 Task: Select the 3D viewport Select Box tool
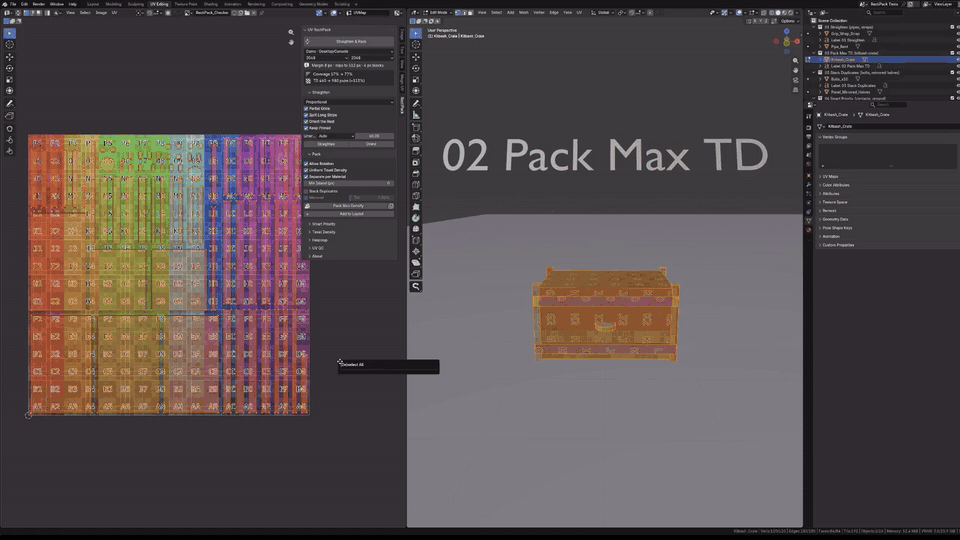coord(416,33)
